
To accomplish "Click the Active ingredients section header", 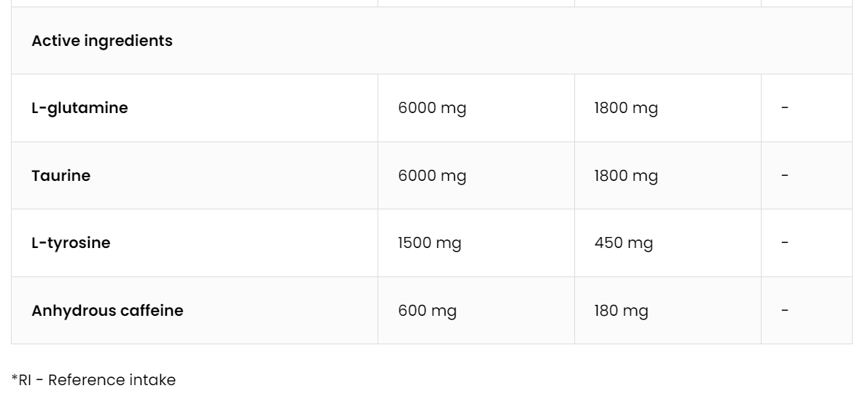I will pyautogui.click(x=102, y=41).
